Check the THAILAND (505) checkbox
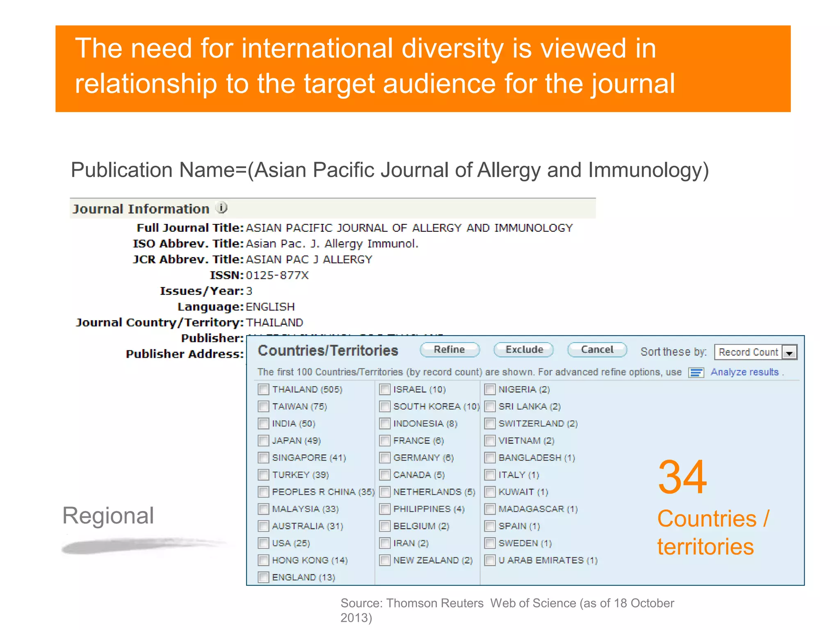The image size is (840, 630). point(263,389)
